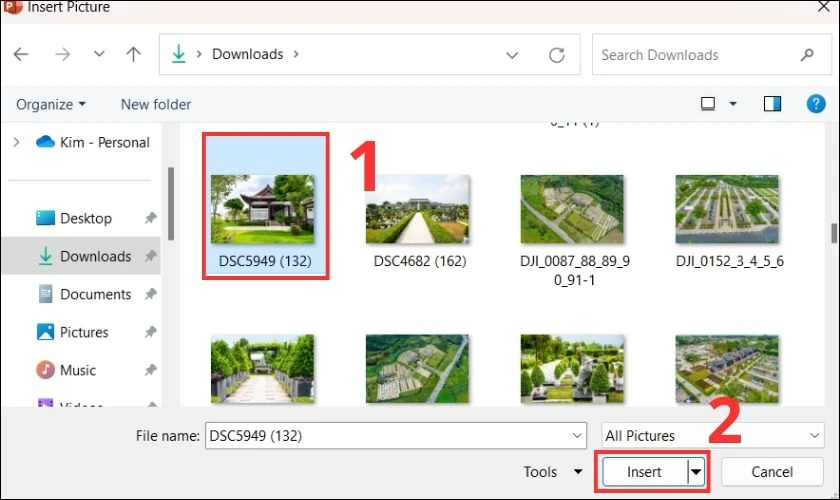This screenshot has width=840, height=500.
Task: Click the Downloads arrow icon in address bar
Action: (178, 54)
